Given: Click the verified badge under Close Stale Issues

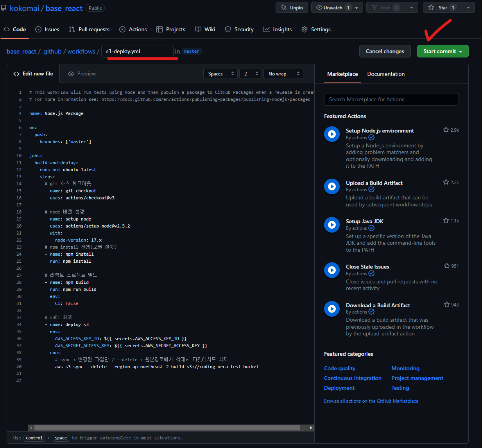Looking at the screenshot, I should (371, 274).
